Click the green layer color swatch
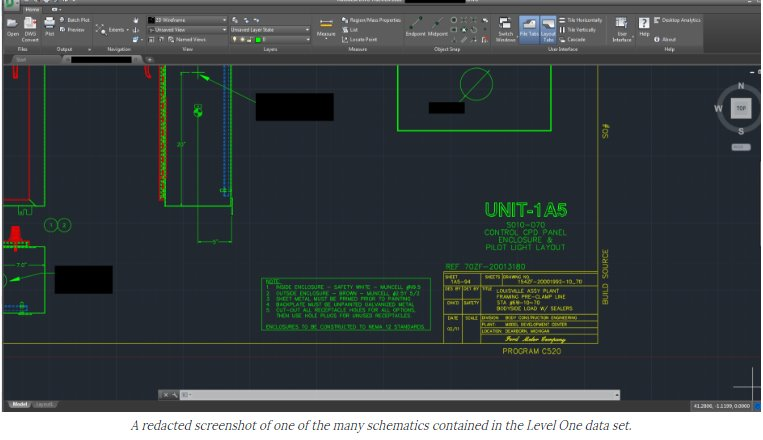The height and width of the screenshot is (440, 763). pyautogui.click(x=255, y=40)
